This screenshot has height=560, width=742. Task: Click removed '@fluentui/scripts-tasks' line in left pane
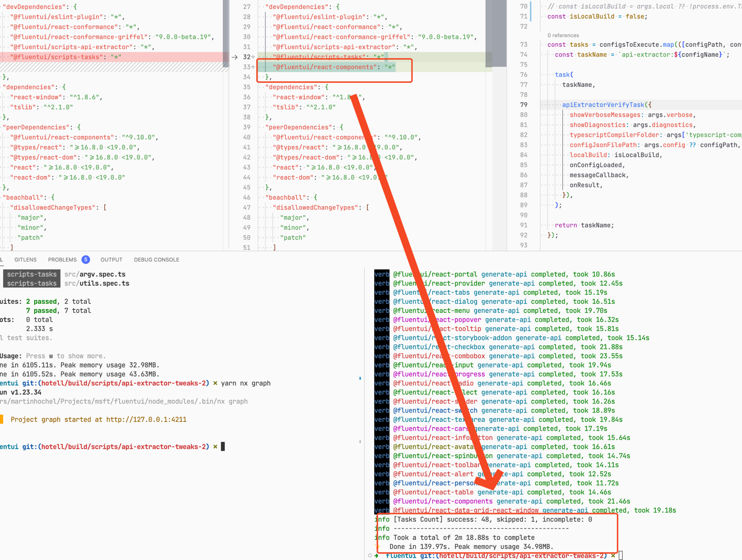click(x=66, y=57)
